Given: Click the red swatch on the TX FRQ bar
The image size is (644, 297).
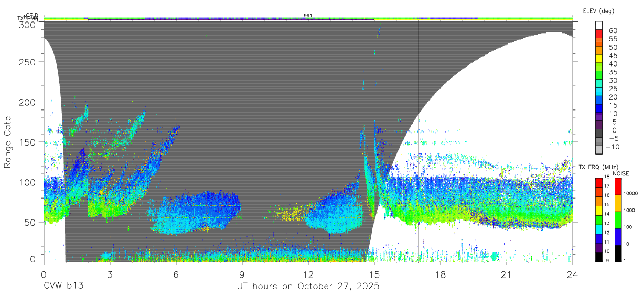Looking at the screenshot, I should [599, 182].
